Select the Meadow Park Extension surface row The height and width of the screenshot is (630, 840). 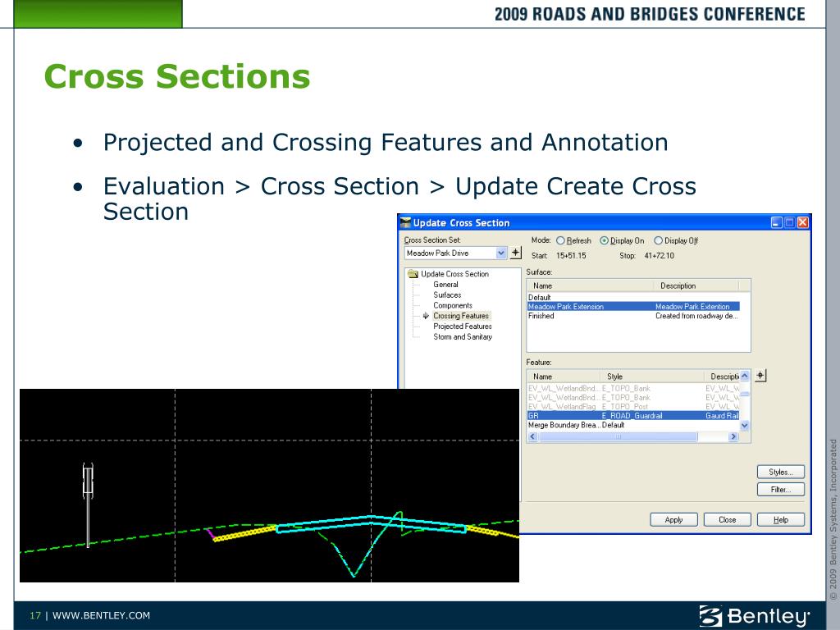click(633, 307)
